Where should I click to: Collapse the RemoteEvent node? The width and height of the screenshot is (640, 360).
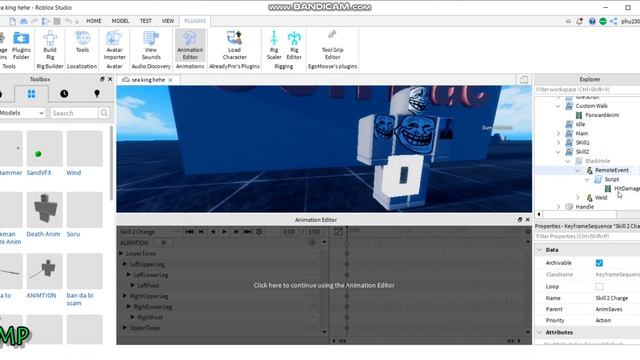coord(578,170)
